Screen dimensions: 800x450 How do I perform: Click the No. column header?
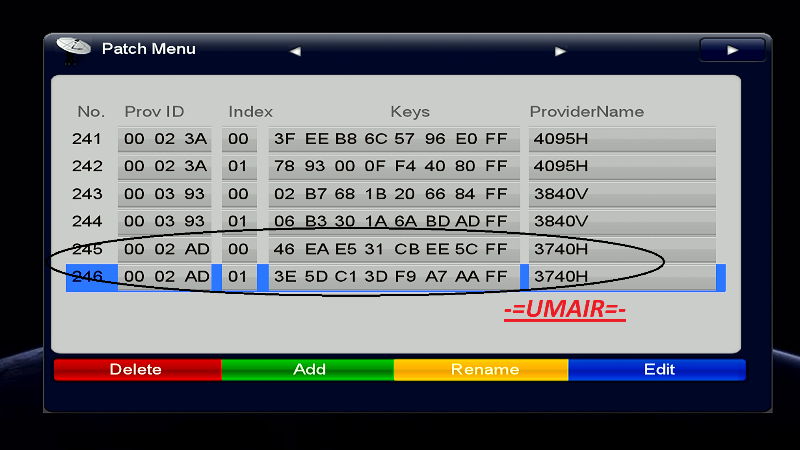tap(91, 112)
